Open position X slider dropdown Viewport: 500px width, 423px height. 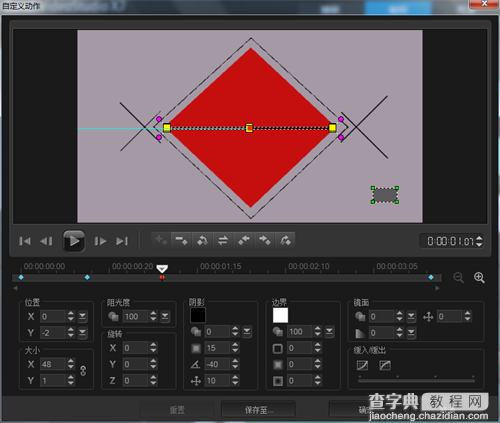click(x=82, y=316)
